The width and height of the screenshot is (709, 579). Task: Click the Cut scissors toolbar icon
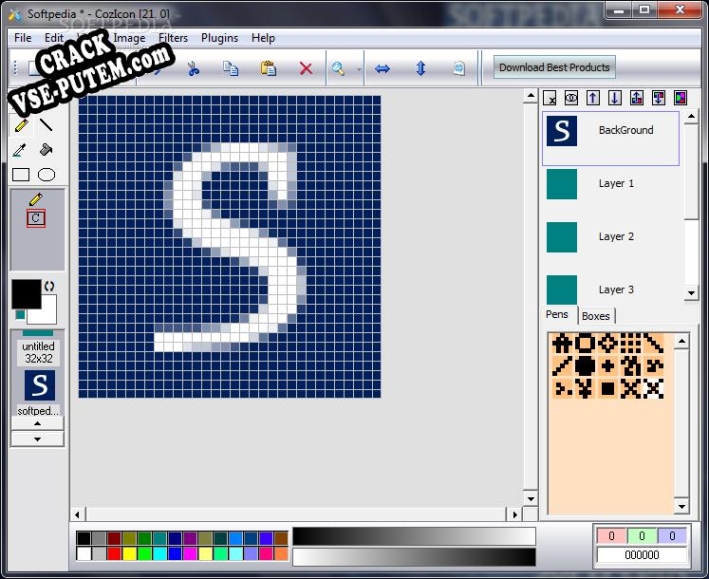pyautogui.click(x=193, y=68)
